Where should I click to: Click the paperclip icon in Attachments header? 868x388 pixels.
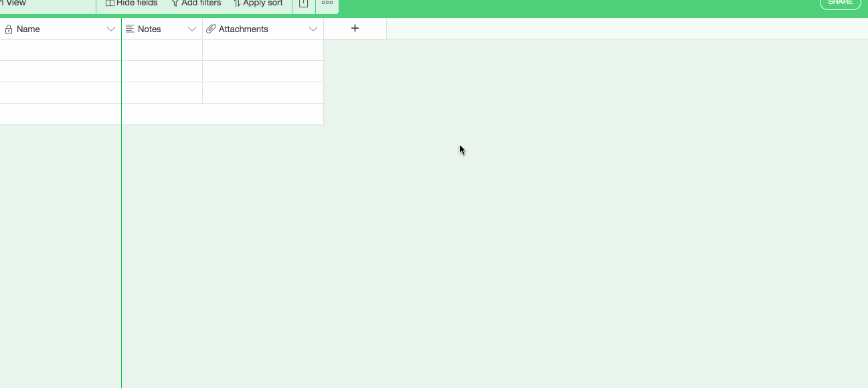211,29
